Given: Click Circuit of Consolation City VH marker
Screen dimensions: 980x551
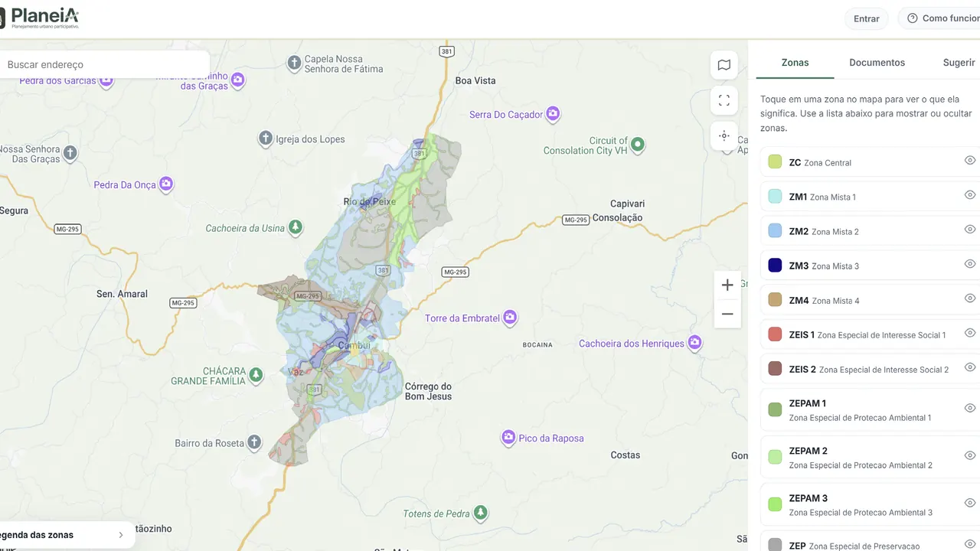Looking at the screenshot, I should pyautogui.click(x=637, y=144).
